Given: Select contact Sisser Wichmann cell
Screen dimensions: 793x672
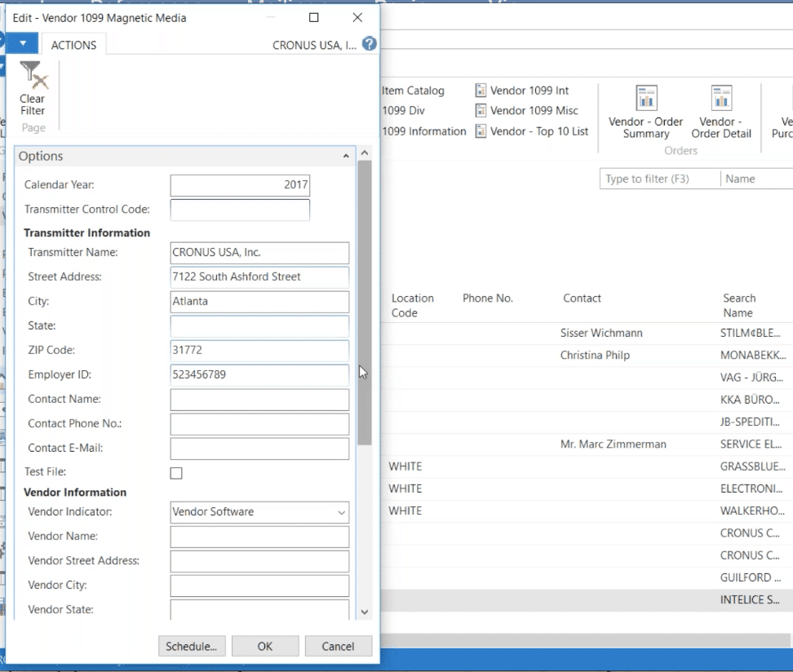Looking at the screenshot, I should pyautogui.click(x=601, y=334).
